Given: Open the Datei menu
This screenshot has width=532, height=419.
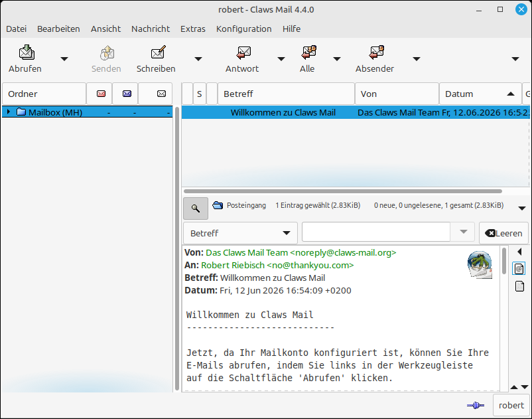Looking at the screenshot, I should pos(16,29).
